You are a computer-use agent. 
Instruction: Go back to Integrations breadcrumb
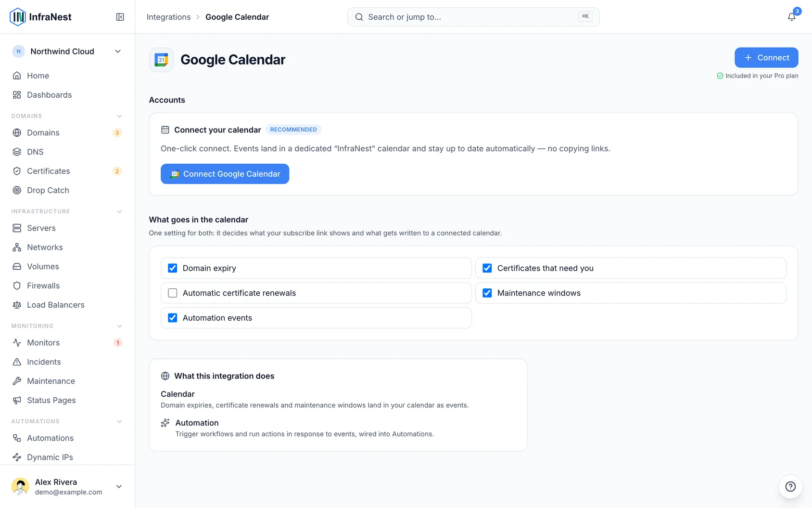[x=168, y=17]
